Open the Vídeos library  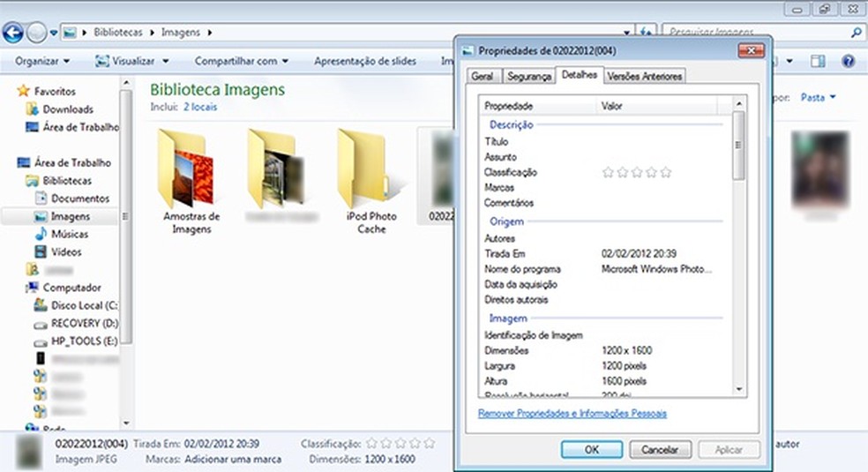58,251
